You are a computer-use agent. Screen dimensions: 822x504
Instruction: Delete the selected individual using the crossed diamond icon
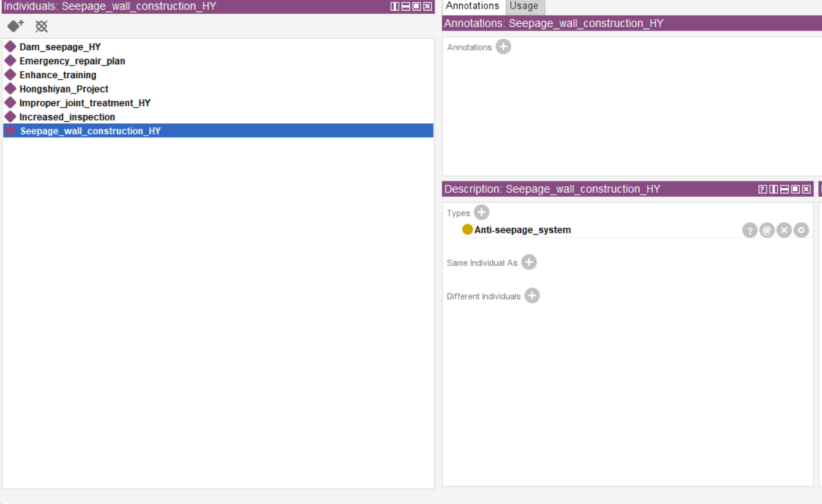click(42, 26)
